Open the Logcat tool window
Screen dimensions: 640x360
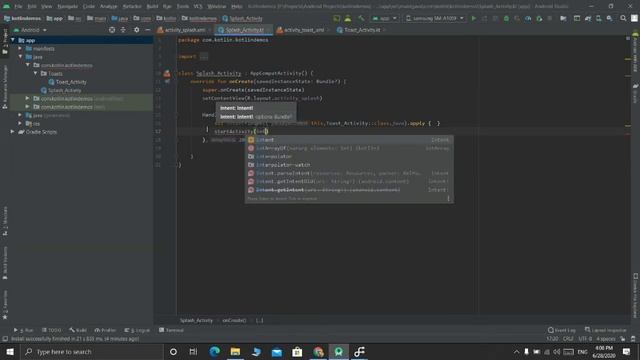138,330
